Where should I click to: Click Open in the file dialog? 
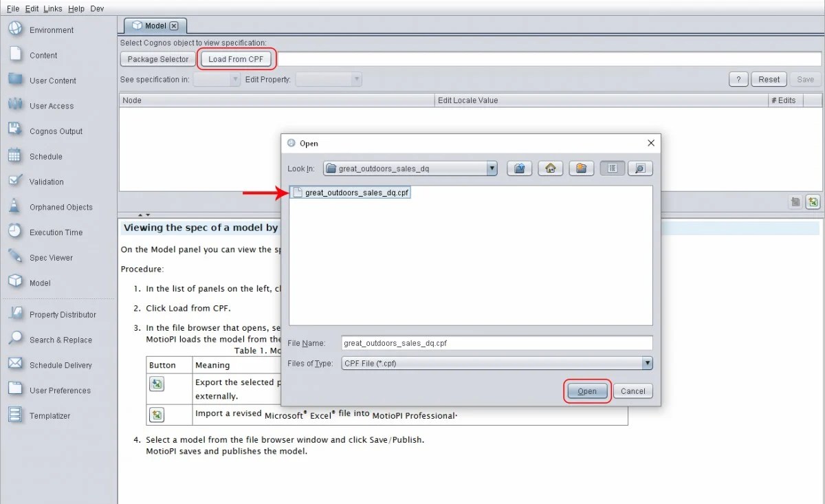coord(587,391)
